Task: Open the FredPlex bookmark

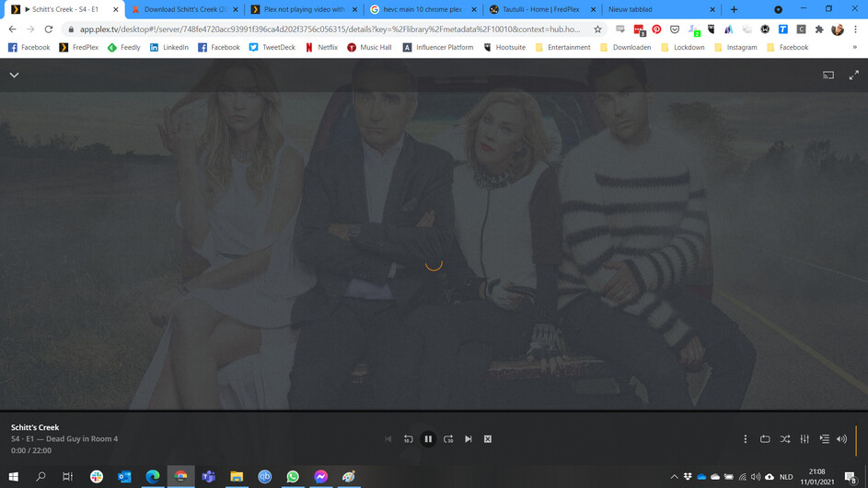Action: (78, 48)
